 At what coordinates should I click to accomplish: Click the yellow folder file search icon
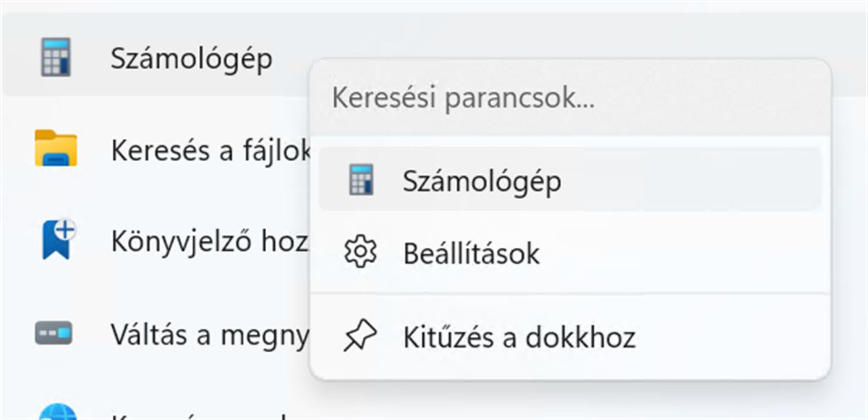pos(56,148)
